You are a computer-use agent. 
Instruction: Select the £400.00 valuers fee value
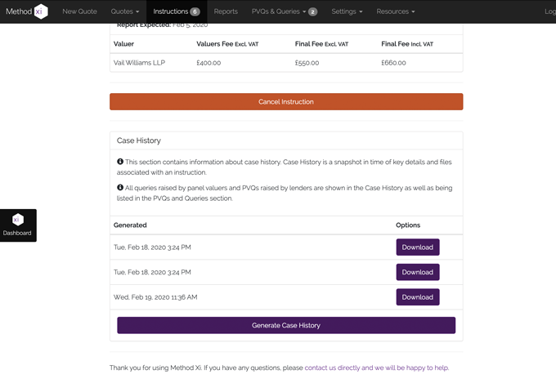[x=208, y=63]
